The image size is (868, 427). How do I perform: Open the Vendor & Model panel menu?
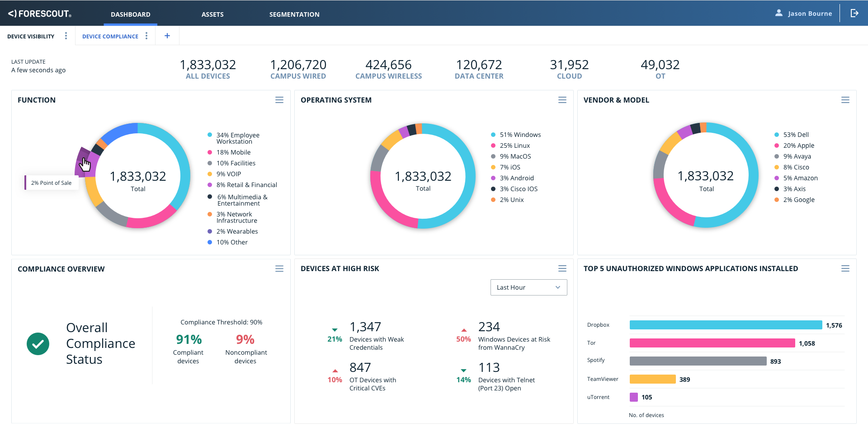[x=845, y=100]
